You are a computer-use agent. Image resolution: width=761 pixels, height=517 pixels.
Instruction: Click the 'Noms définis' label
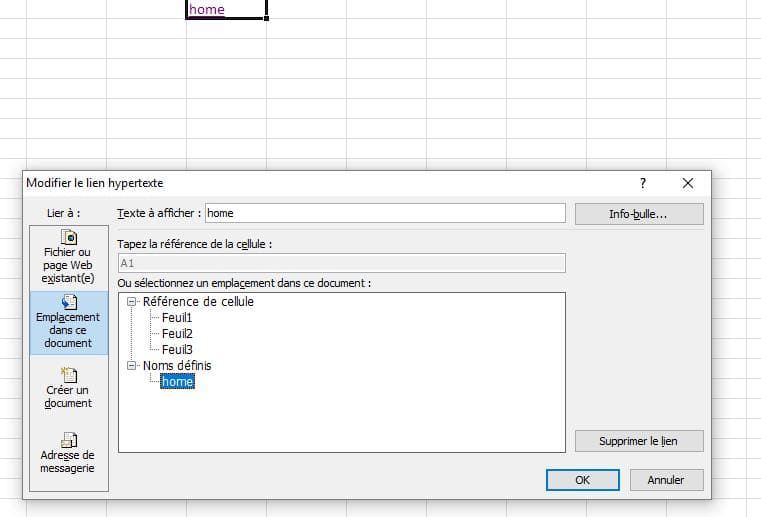[177, 366]
